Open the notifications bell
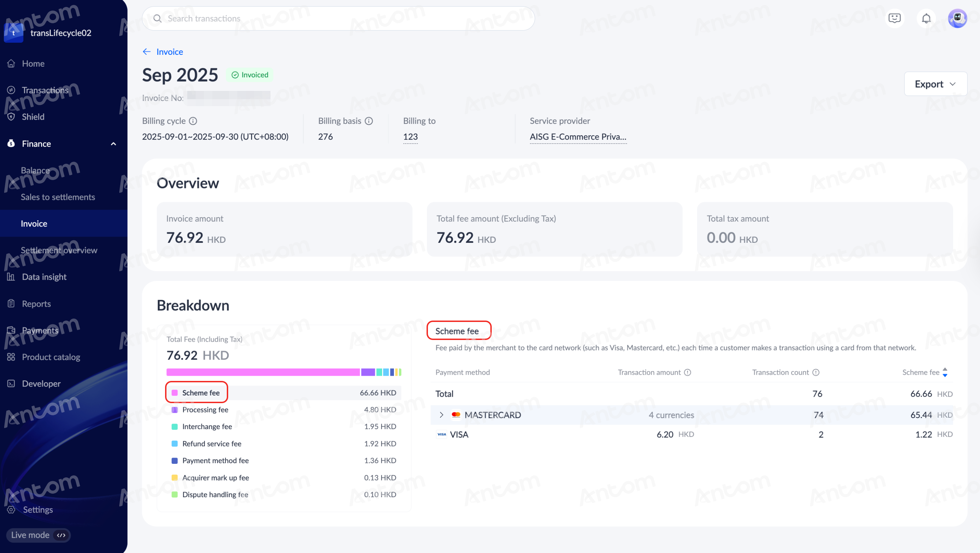 [926, 18]
